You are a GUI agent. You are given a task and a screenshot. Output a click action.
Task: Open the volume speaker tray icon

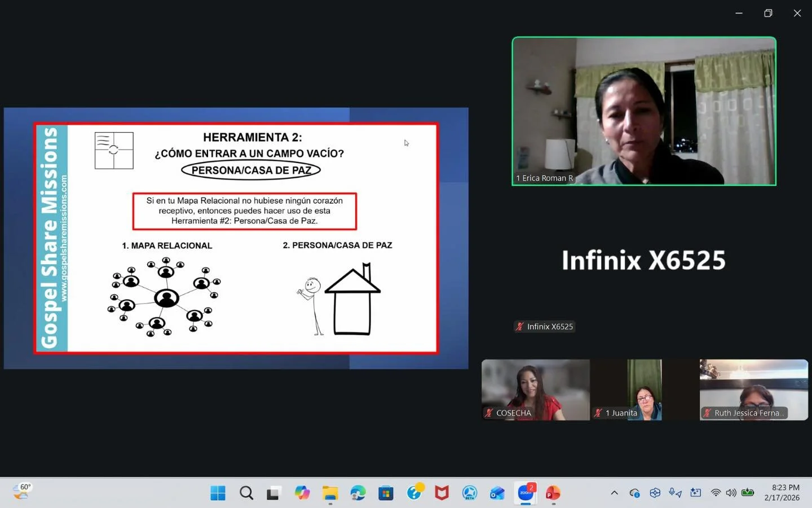[x=731, y=493]
